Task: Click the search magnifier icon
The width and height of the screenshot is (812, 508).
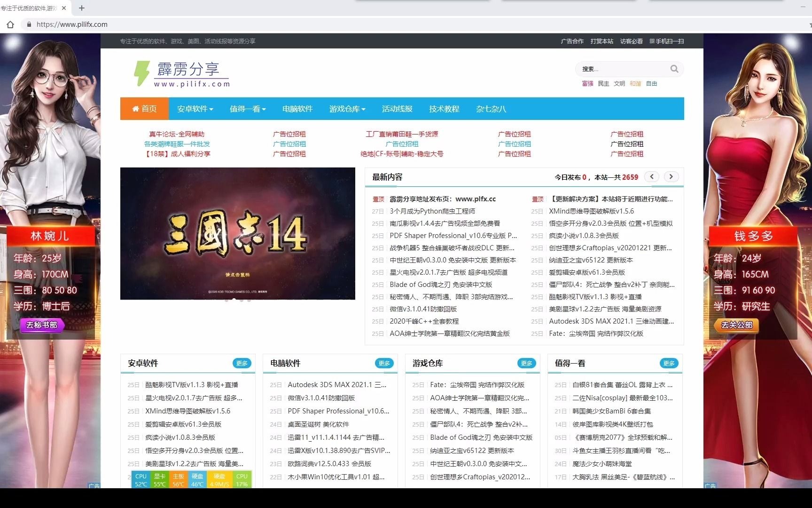Action: [x=674, y=69]
